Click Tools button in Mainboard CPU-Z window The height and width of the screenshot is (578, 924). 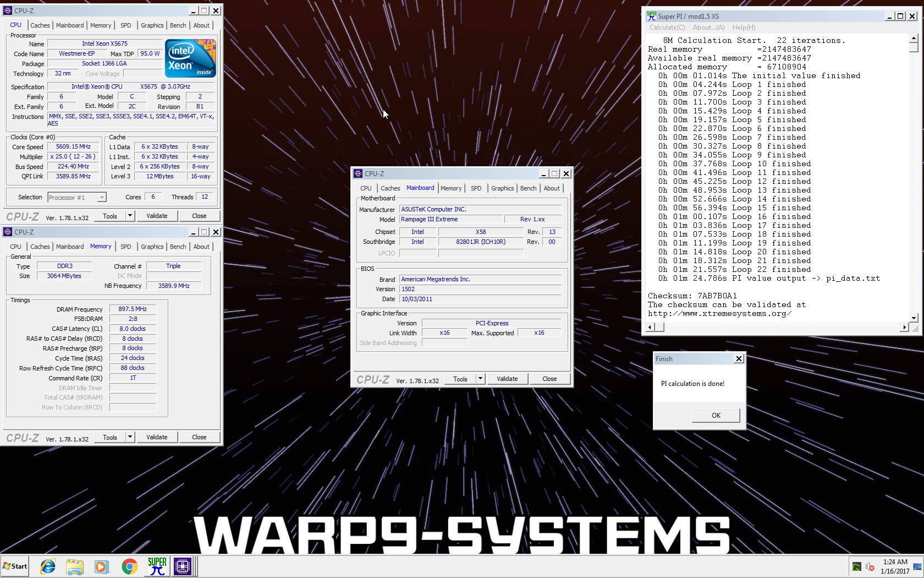pyautogui.click(x=460, y=379)
